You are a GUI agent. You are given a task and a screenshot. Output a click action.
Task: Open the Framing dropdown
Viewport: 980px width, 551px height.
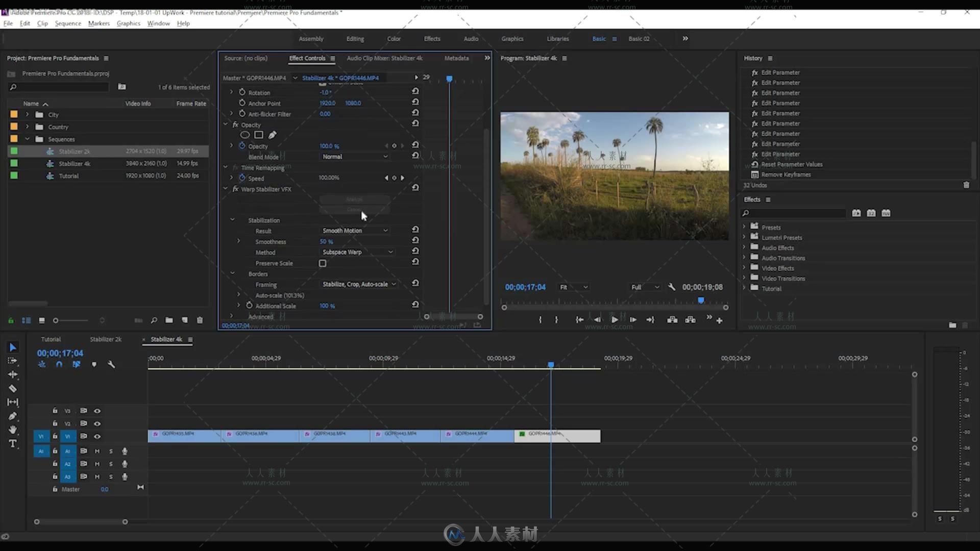(359, 284)
